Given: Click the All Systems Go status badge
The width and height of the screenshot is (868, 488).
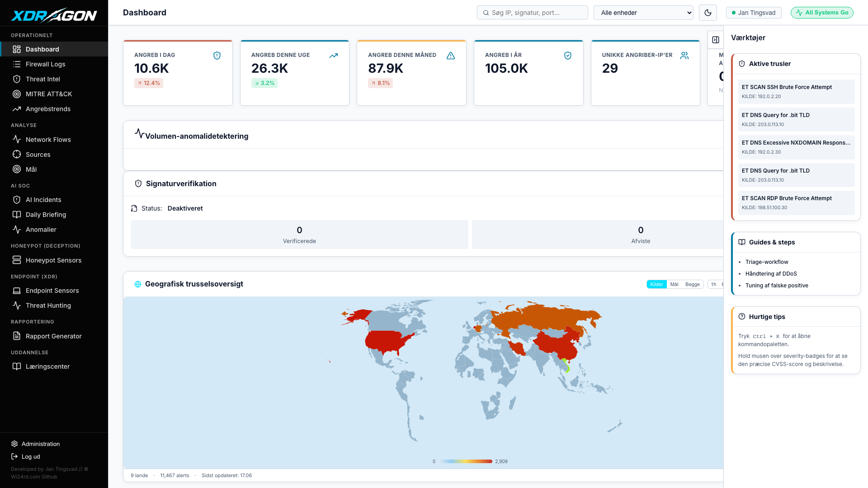Looking at the screenshot, I should click(822, 13).
